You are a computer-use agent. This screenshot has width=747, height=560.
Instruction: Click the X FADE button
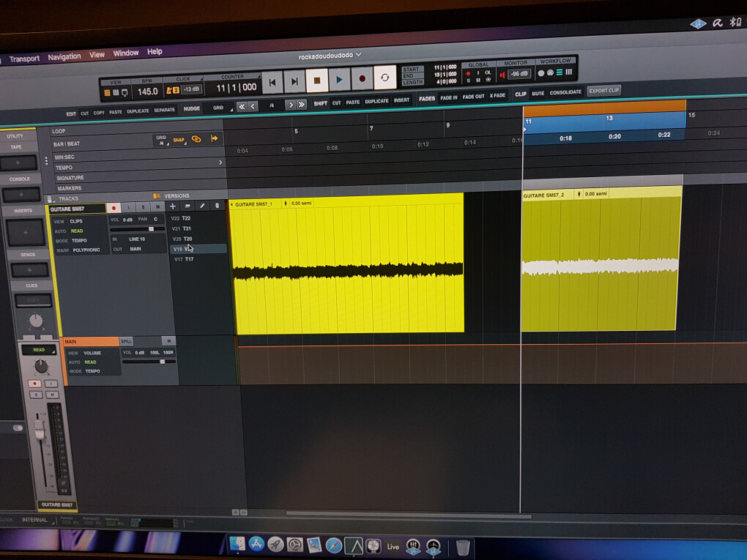497,96
